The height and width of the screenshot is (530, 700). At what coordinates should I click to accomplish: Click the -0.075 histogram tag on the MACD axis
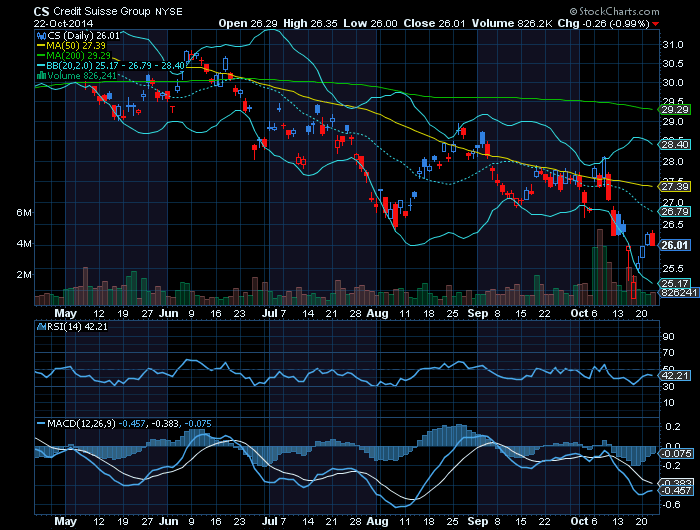(676, 454)
